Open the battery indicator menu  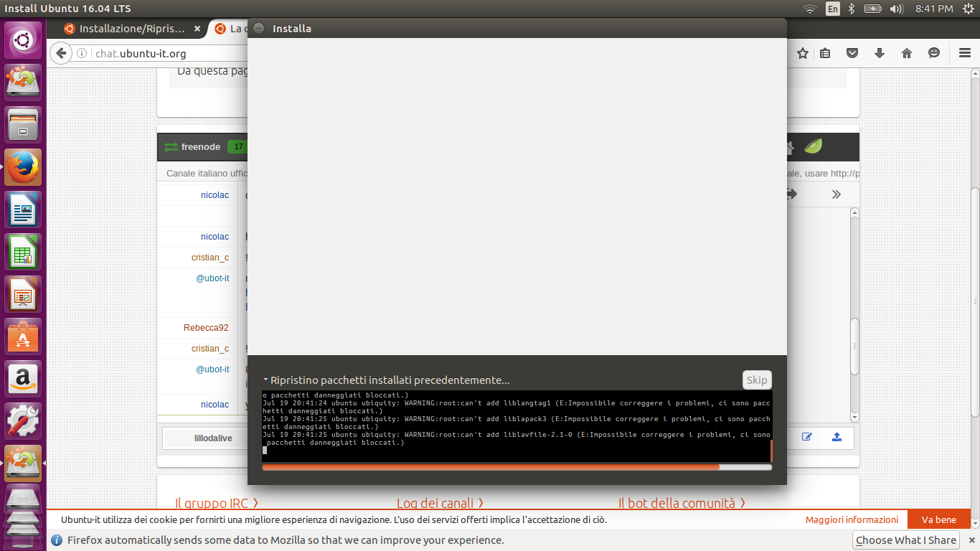tap(872, 9)
